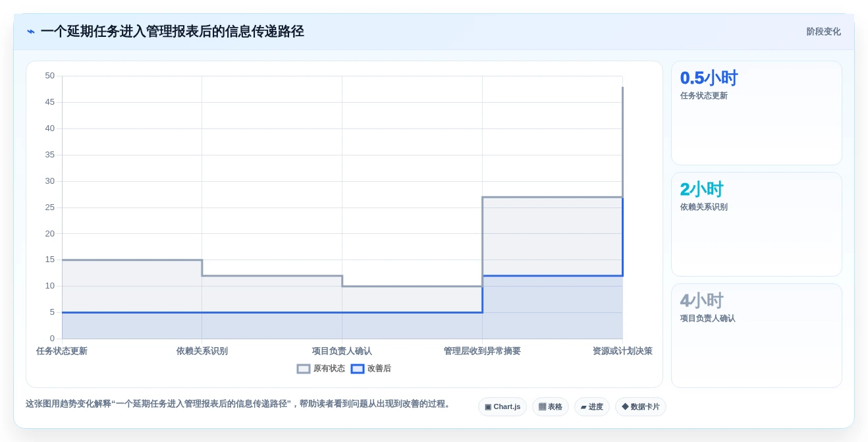Click the lightning icon beside the title
Image resolution: width=868 pixels, height=442 pixels.
point(31,32)
